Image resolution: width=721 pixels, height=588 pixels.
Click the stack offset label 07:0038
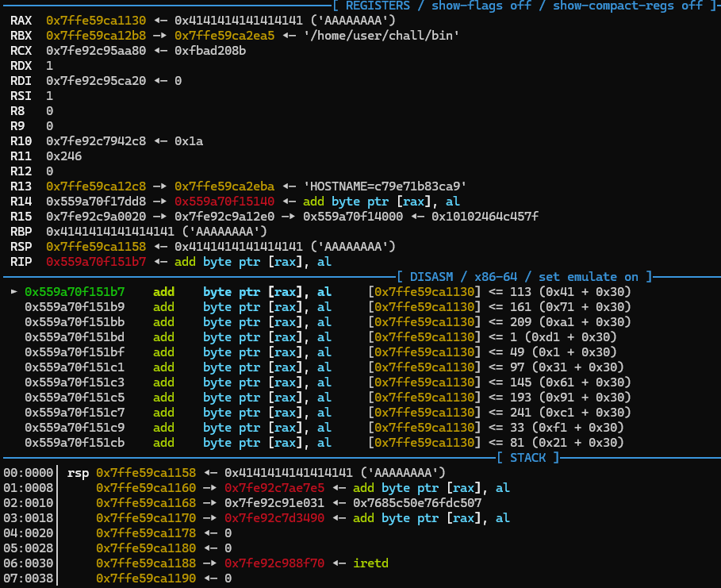click(27, 578)
